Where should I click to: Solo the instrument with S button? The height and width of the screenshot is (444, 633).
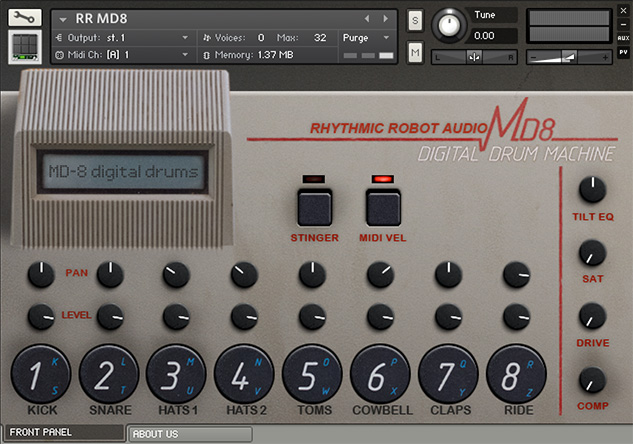click(415, 20)
